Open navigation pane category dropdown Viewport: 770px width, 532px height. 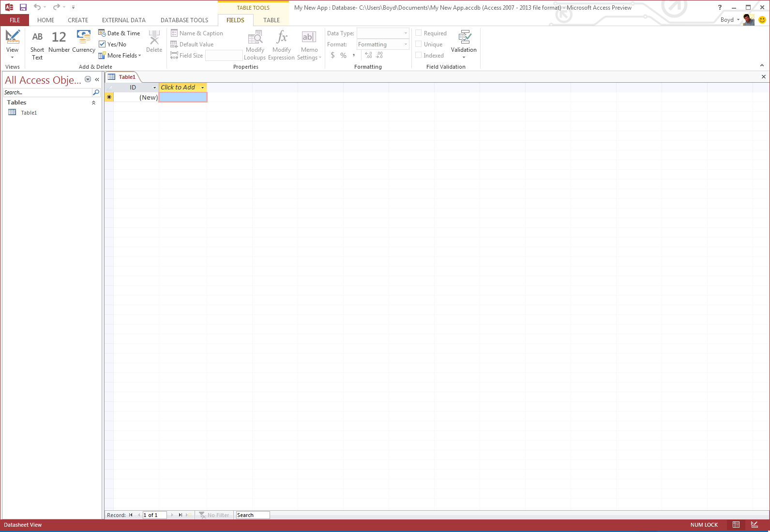tap(88, 79)
